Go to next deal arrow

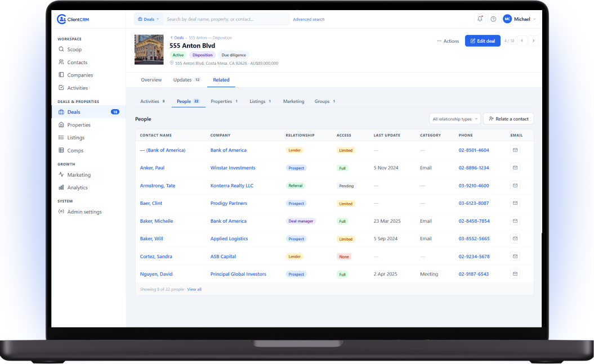click(x=533, y=41)
